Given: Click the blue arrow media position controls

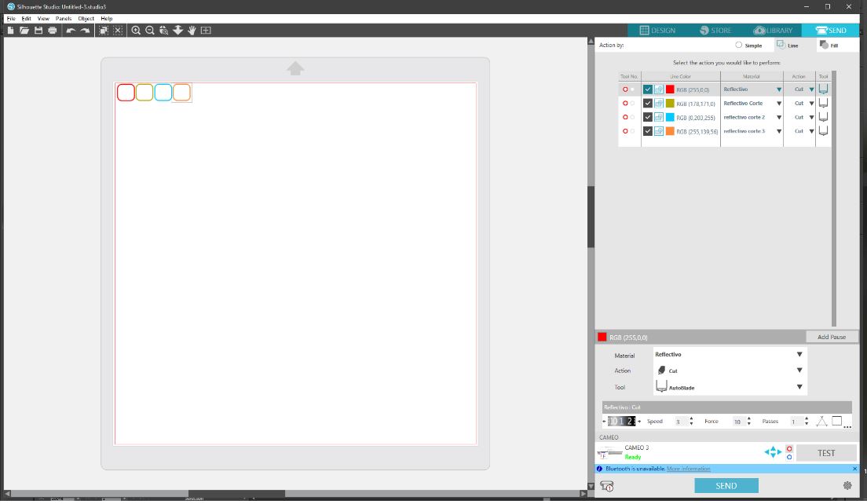Looking at the screenshot, I should (773, 452).
